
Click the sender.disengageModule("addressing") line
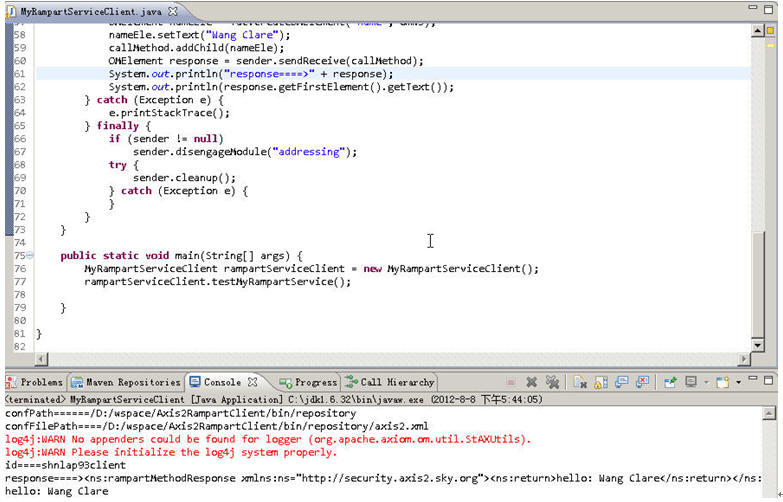[x=245, y=152]
